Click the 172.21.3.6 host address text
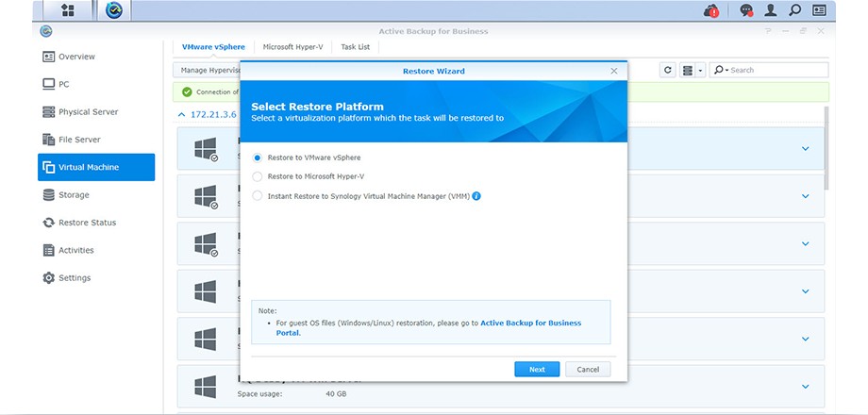The height and width of the screenshot is (415, 868). tap(213, 114)
